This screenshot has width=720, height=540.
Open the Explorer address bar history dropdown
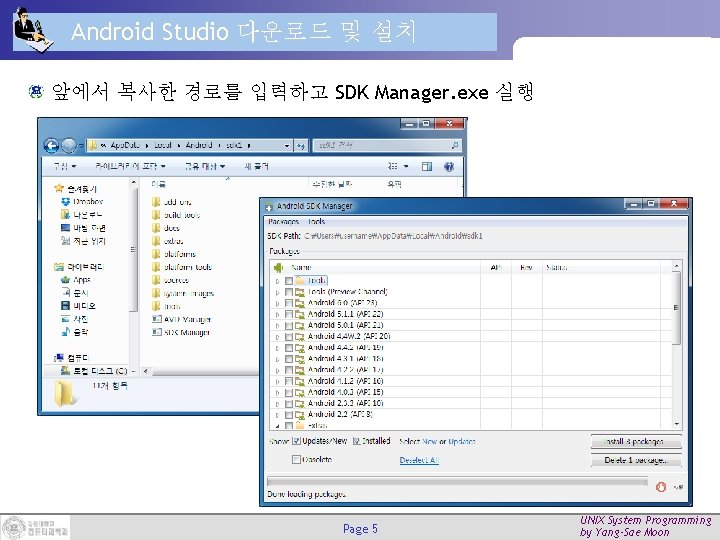click(287, 146)
